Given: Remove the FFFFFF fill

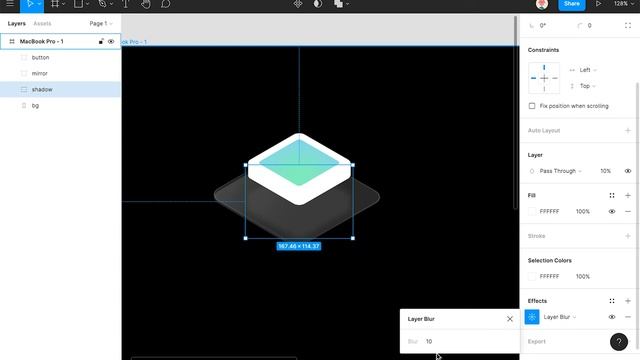Looking at the screenshot, I should (628, 211).
